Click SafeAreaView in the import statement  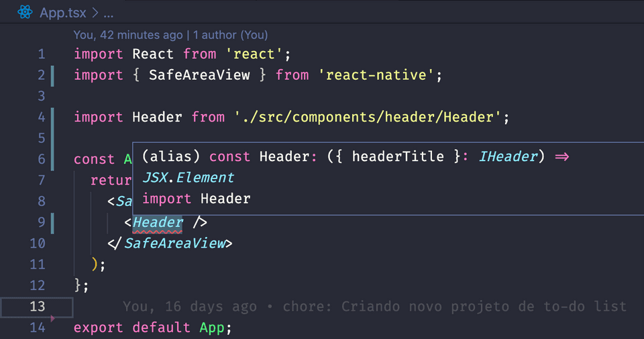(x=199, y=75)
